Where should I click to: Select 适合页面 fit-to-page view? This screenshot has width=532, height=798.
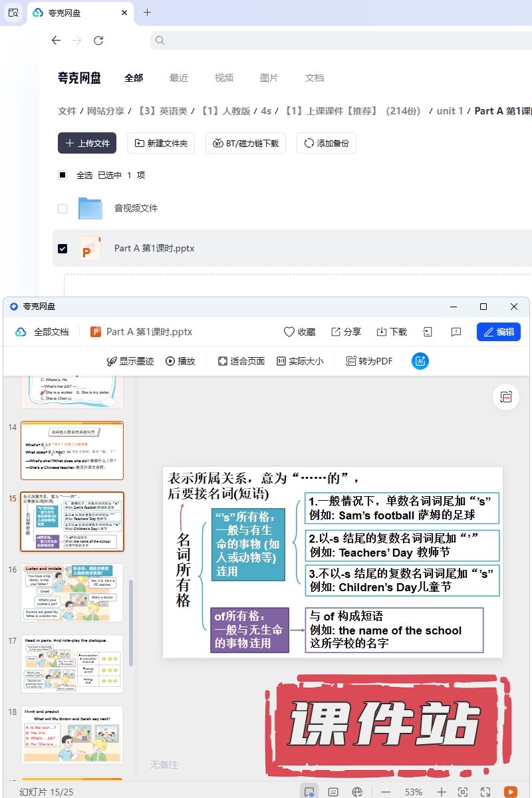point(241,361)
